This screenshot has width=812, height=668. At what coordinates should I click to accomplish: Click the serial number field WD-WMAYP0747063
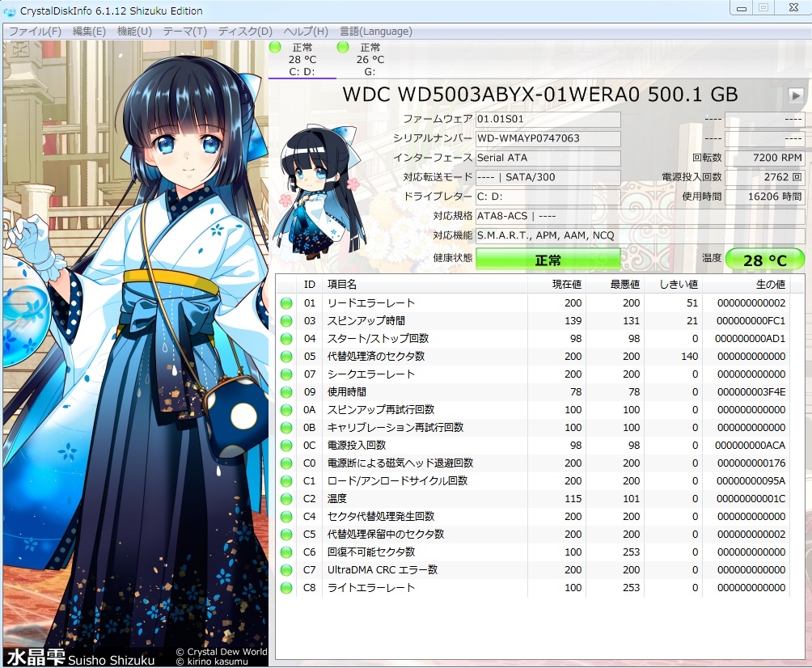(x=548, y=138)
